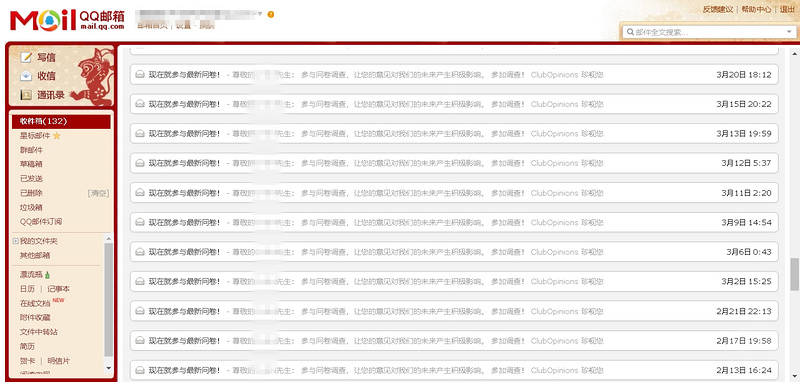Image resolution: width=800 pixels, height=382 pixels.
Task: Click the orange info icon by account name
Action: [270, 14]
